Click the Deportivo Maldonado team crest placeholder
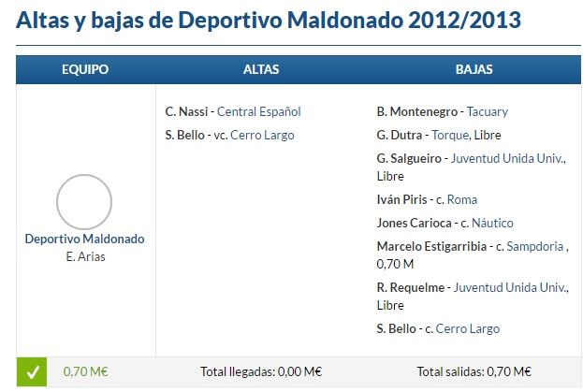This screenshot has height=392, width=583. click(84, 202)
